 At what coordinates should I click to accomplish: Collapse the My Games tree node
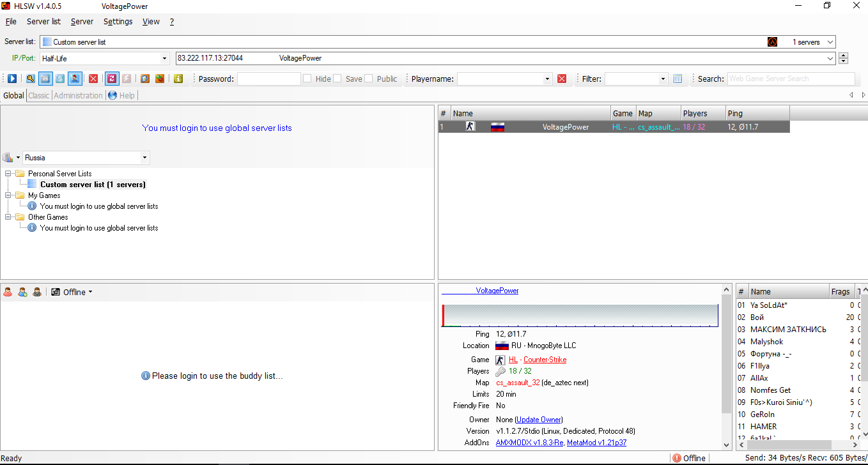(8, 195)
